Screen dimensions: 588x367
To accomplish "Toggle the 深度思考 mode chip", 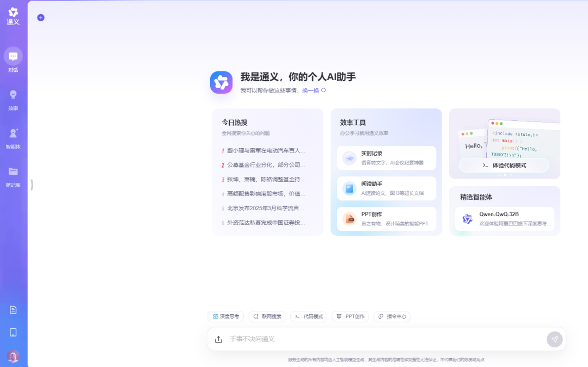I will 225,316.
